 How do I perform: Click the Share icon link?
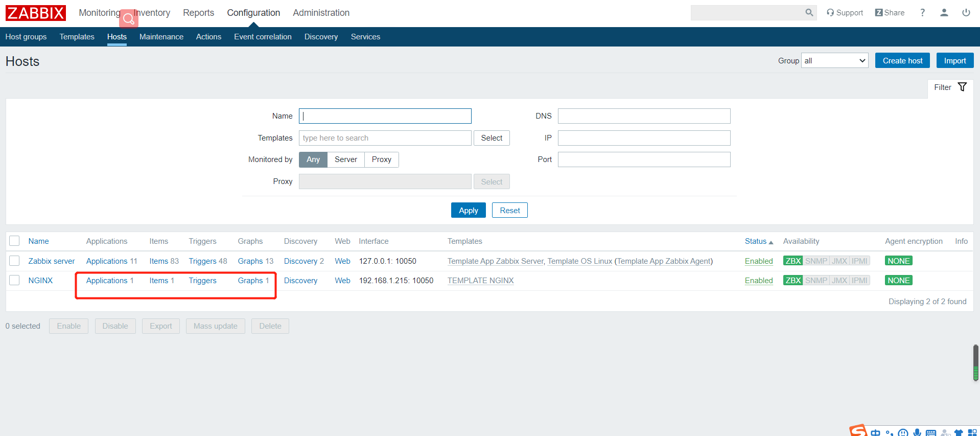click(x=890, y=13)
